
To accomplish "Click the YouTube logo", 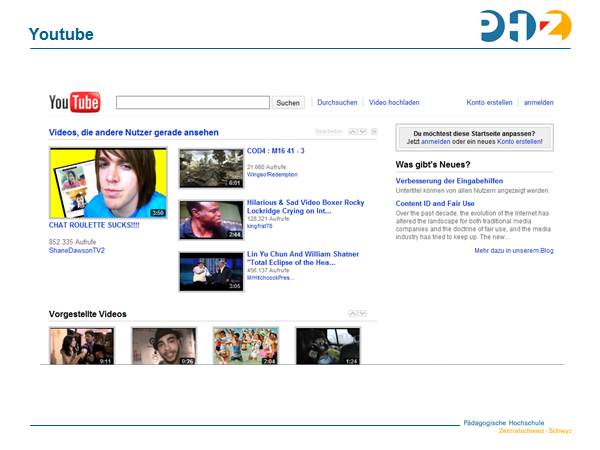I will (75, 102).
